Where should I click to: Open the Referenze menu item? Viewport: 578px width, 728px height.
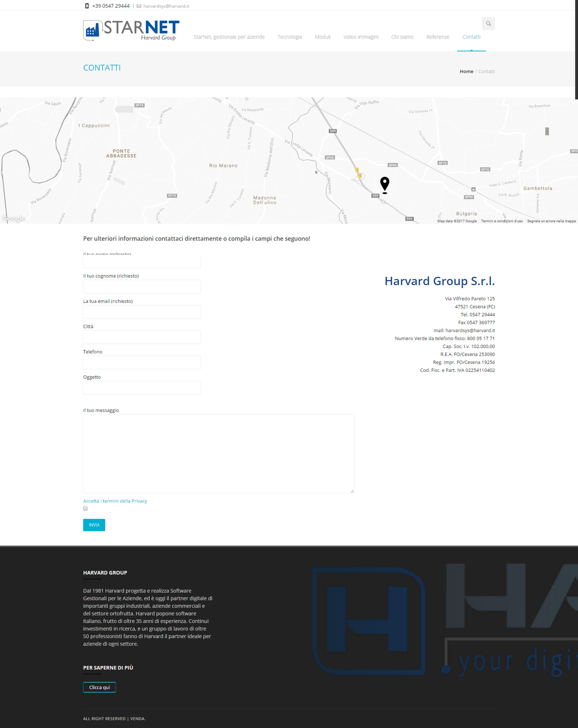(x=438, y=37)
